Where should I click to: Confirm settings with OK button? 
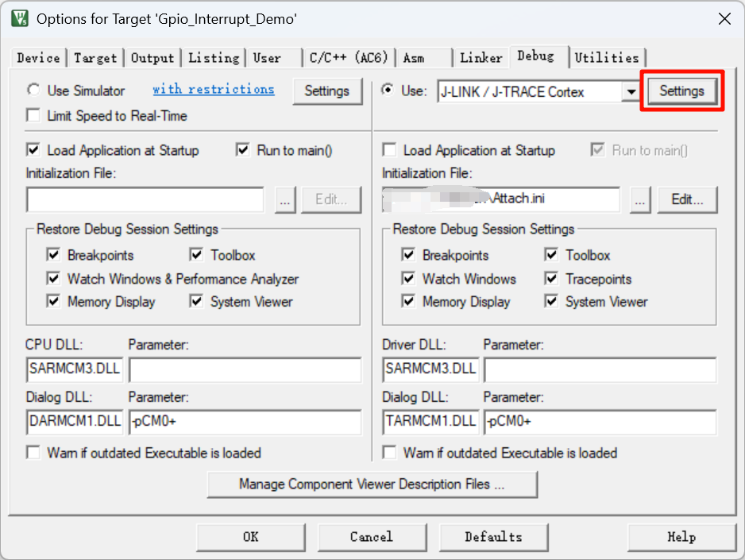[x=250, y=537]
